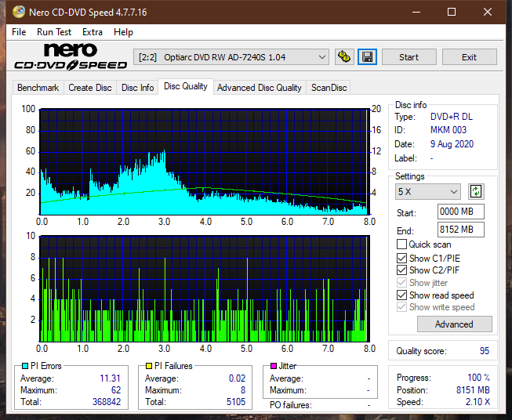Switch to Advanced Disc Quality tab
Viewport: 512px width, 420px height.
pyautogui.click(x=260, y=88)
